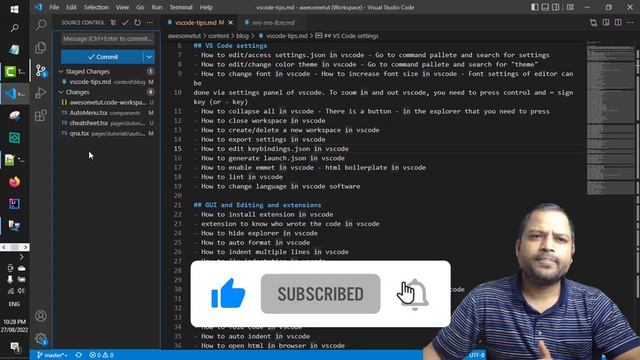640x360 pixels.
Task: Open editor more actions ellipsis
Action: coord(631,22)
